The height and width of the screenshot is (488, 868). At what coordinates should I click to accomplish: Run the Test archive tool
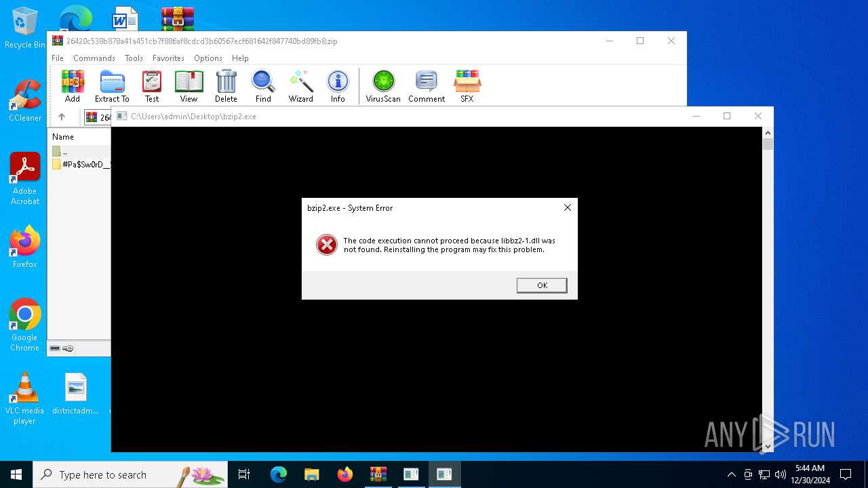pyautogui.click(x=152, y=86)
